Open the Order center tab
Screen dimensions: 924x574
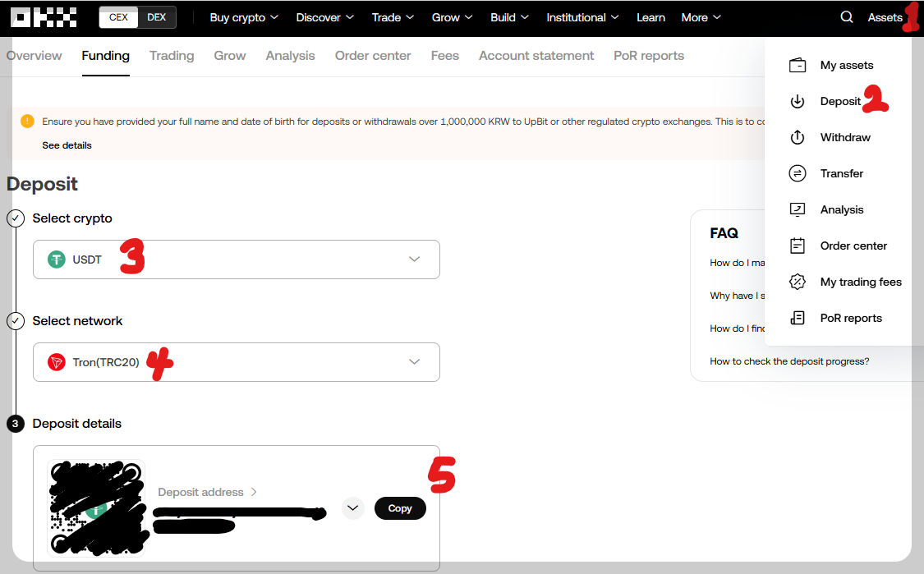coord(373,55)
